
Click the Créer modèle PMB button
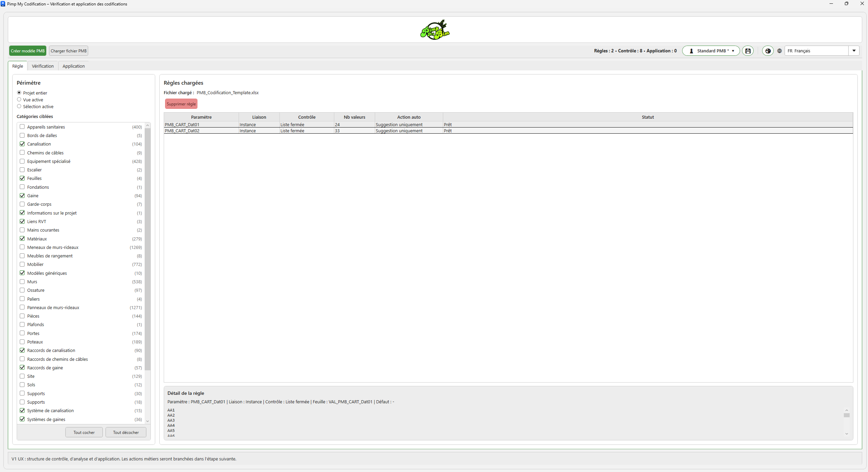click(x=28, y=51)
